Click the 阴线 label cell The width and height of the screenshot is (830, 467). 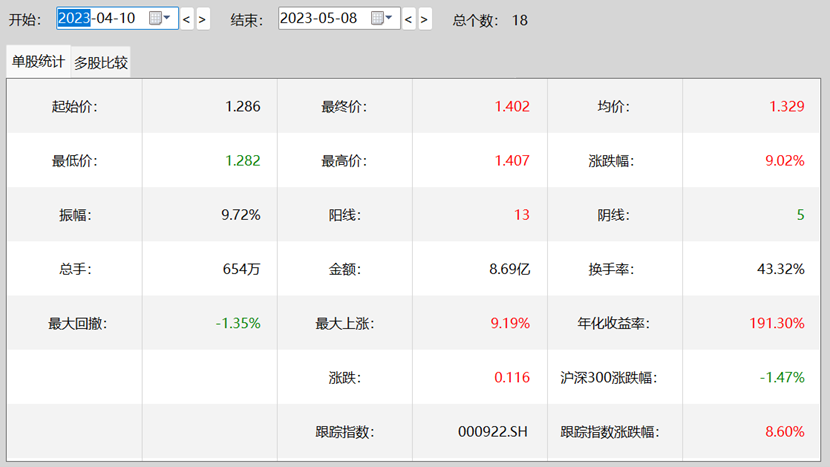point(615,215)
